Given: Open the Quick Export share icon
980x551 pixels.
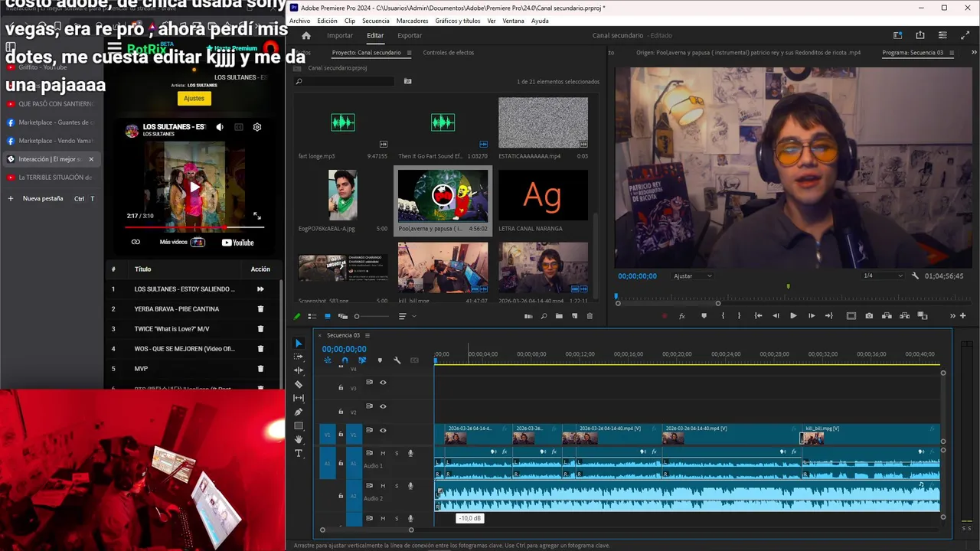Looking at the screenshot, I should 920,35.
